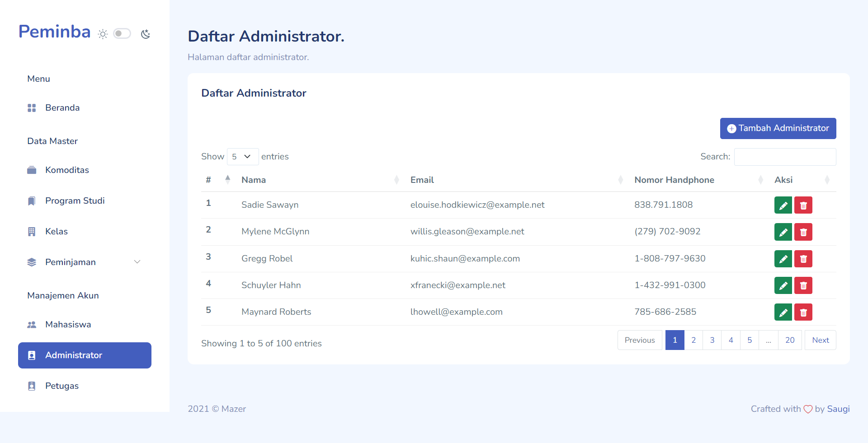This screenshot has width=868, height=443.
Task: Delete Schuyler Hahn row
Action: point(803,285)
